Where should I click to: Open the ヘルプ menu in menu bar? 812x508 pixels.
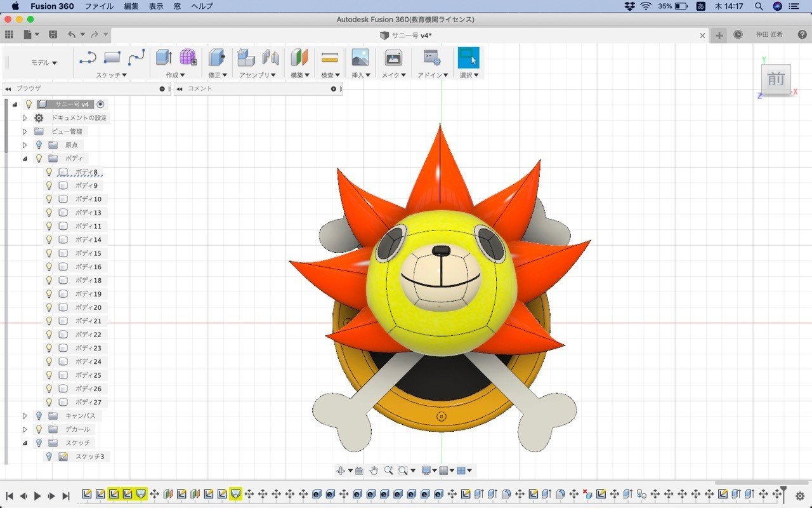tap(202, 6)
